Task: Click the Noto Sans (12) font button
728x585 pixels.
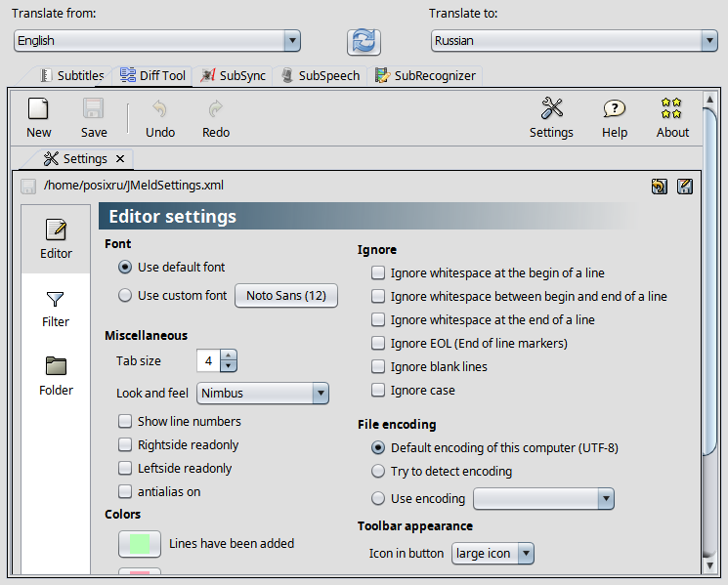Action: pyautogui.click(x=286, y=296)
